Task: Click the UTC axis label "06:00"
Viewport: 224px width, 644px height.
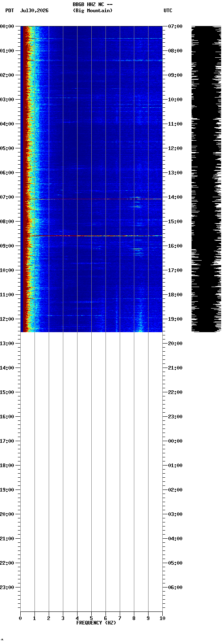Action: [175, 587]
